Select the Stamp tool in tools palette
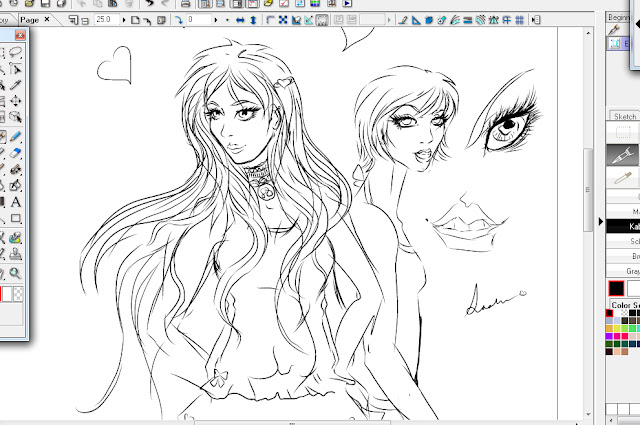The height and width of the screenshot is (425, 640). [x=16, y=254]
